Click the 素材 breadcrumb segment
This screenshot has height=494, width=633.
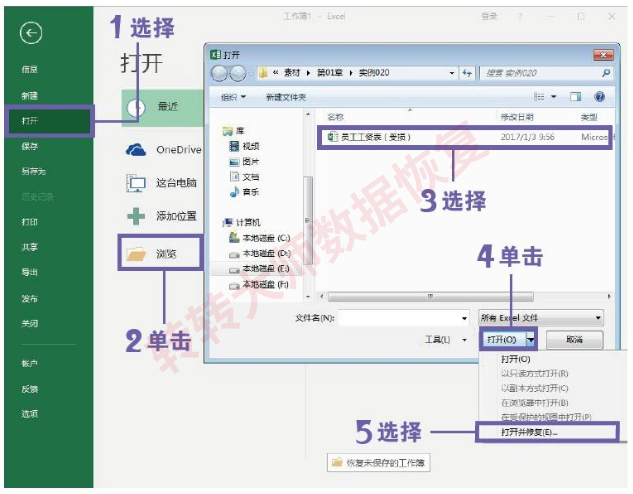(292, 73)
